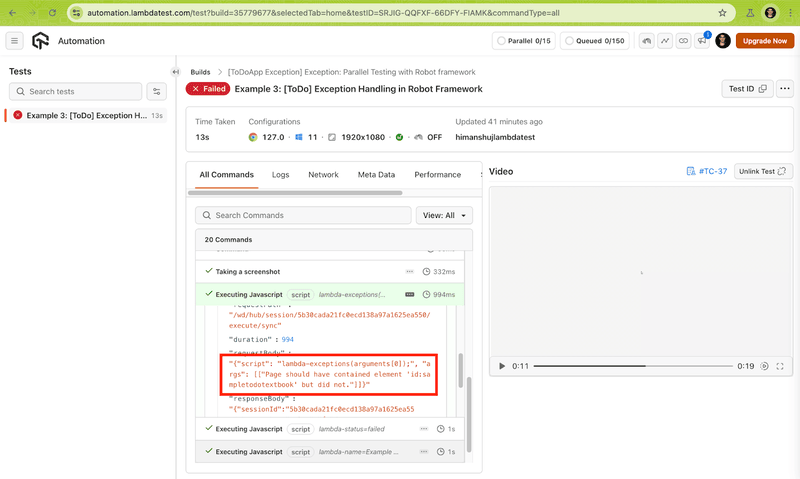Switch to the Performance tab
The height and width of the screenshot is (479, 800).
[438, 174]
